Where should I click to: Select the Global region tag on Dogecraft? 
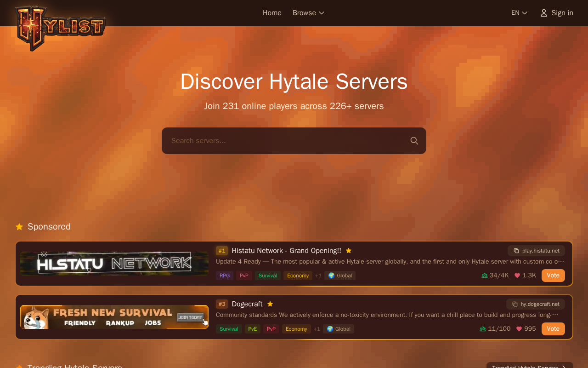[339, 329]
